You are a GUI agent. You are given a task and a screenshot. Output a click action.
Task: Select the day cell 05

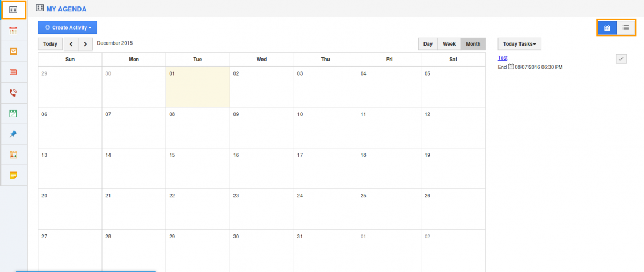pyautogui.click(x=453, y=87)
